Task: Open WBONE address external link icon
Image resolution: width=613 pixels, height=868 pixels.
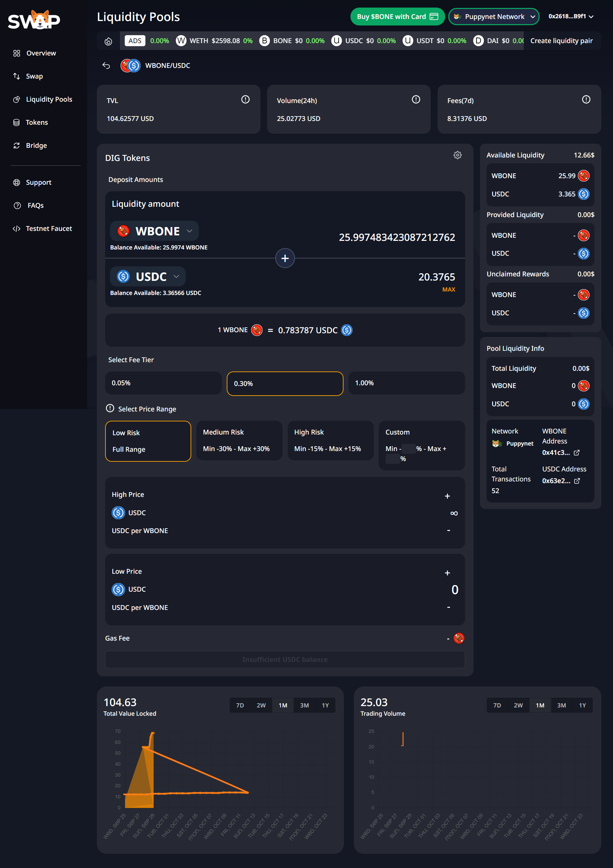Action: pyautogui.click(x=576, y=452)
